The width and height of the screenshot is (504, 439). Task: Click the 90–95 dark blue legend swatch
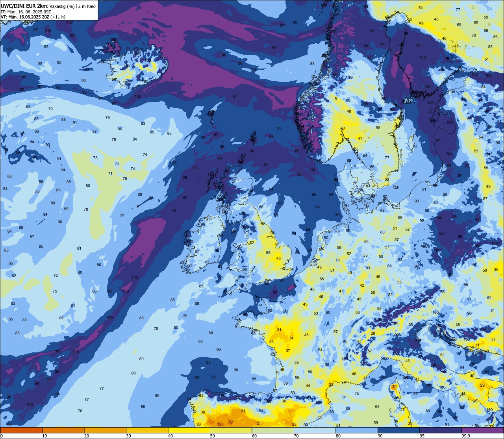pos(398,430)
